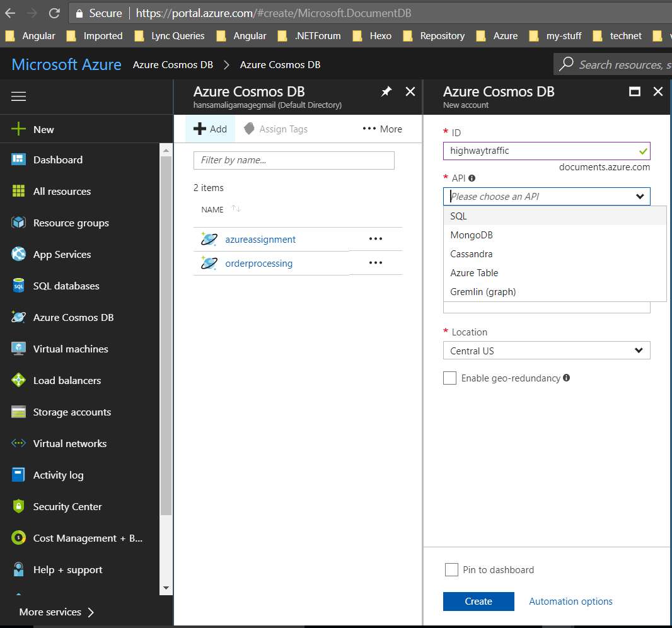This screenshot has width=672, height=628.
Task: Click the Filter by name field
Action: pyautogui.click(x=294, y=160)
